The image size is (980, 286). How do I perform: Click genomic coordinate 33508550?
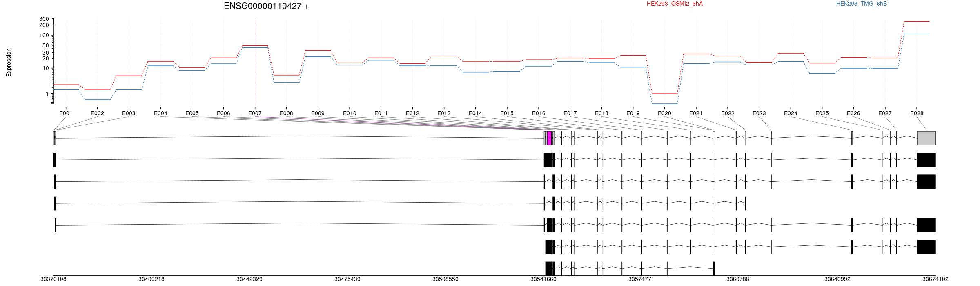[x=445, y=279]
